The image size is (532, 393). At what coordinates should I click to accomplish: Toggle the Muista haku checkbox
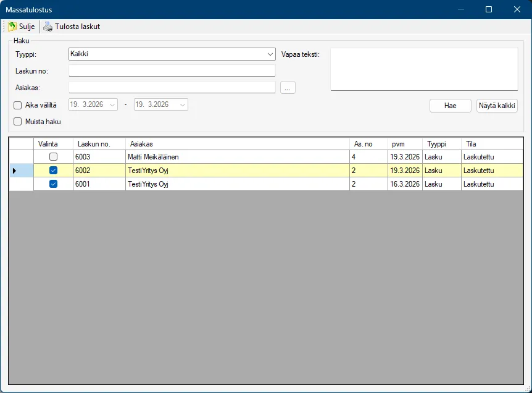(x=18, y=122)
